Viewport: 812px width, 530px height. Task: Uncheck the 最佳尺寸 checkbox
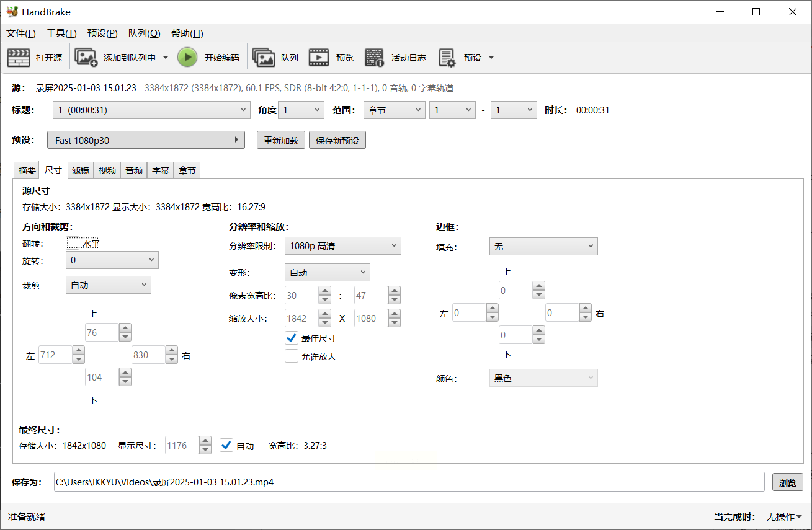click(292, 338)
